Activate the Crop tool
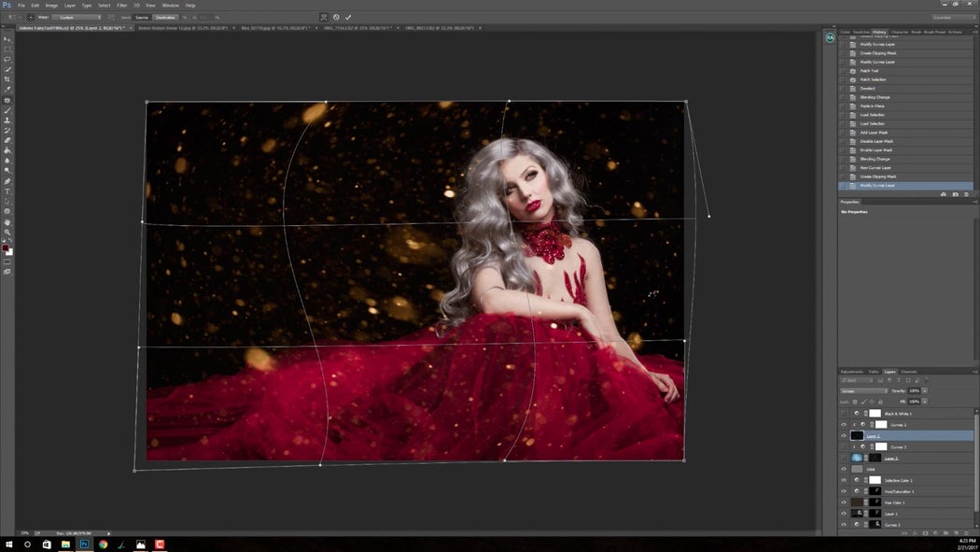The width and height of the screenshot is (980, 552). 7,80
